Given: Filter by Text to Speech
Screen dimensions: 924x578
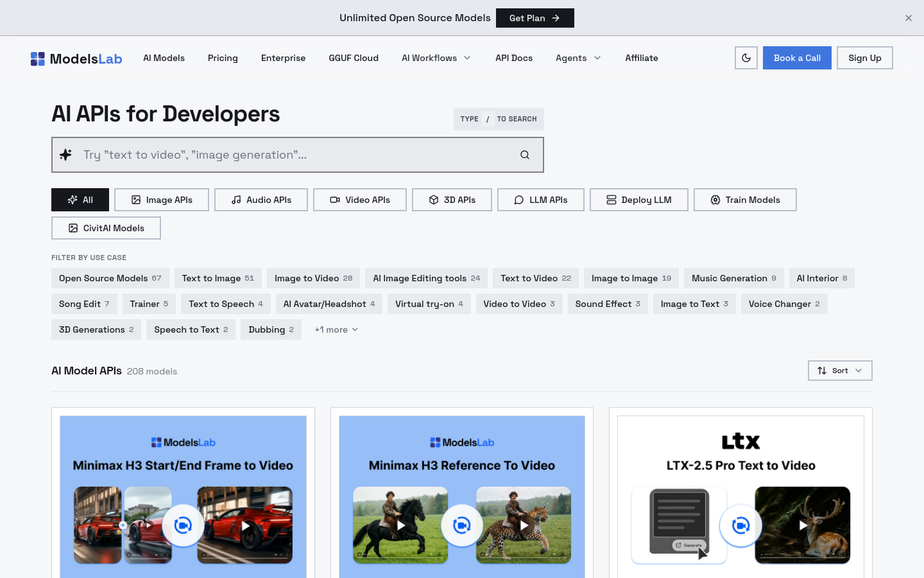Looking at the screenshot, I should [226, 304].
